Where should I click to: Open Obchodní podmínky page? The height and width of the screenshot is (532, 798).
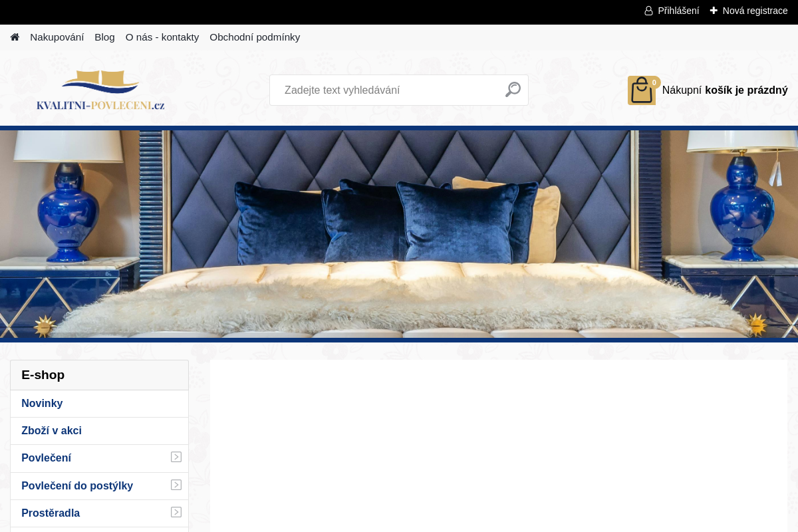coord(255,37)
